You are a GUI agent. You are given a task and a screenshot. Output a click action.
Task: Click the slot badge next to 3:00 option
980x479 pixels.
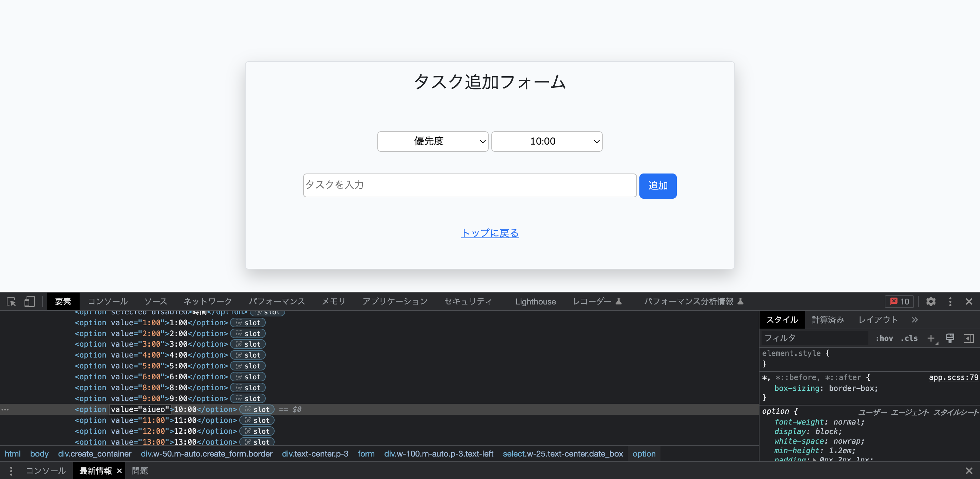tap(248, 344)
